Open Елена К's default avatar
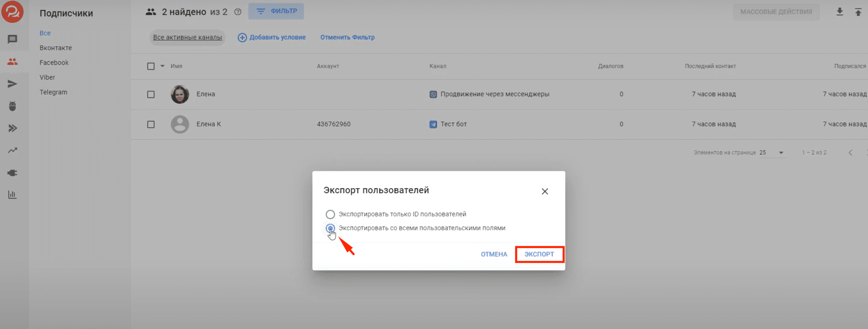868x329 pixels. click(180, 124)
